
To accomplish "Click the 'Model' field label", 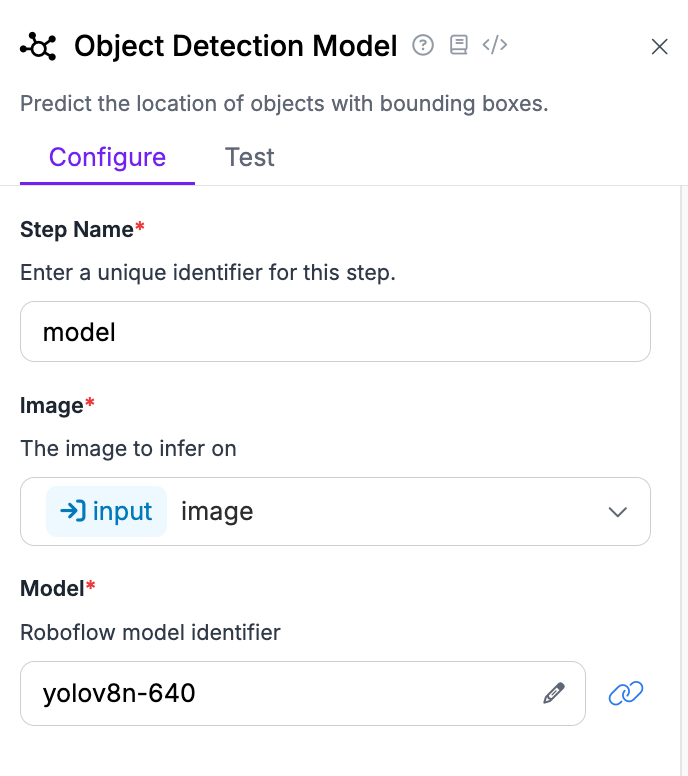I will click(52, 588).
